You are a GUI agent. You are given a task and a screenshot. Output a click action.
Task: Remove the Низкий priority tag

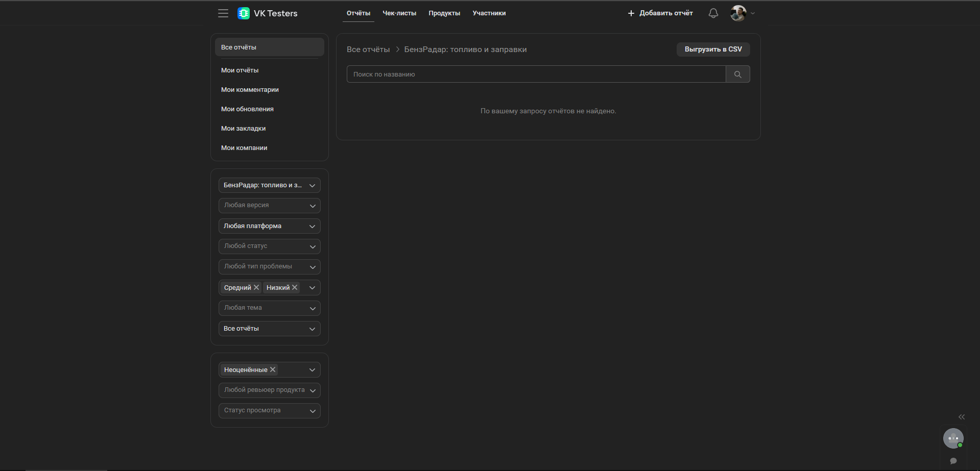point(295,288)
